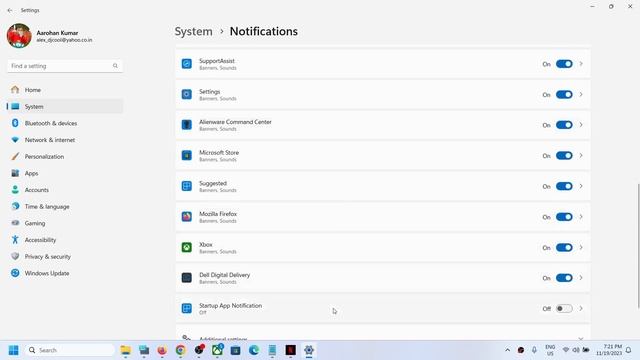Click the SupportAssist app icon
This screenshot has height=360, width=640.
click(187, 64)
